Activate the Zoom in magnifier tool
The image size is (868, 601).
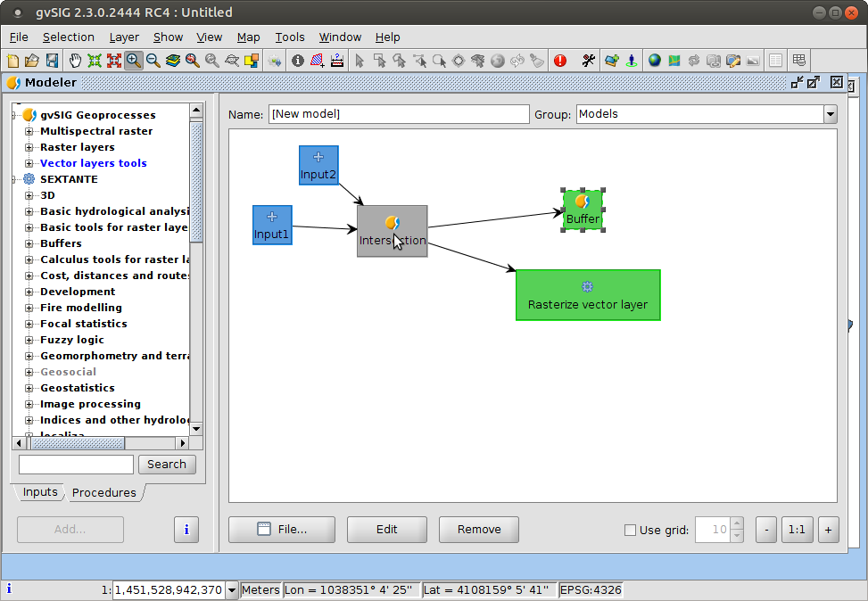click(x=134, y=61)
